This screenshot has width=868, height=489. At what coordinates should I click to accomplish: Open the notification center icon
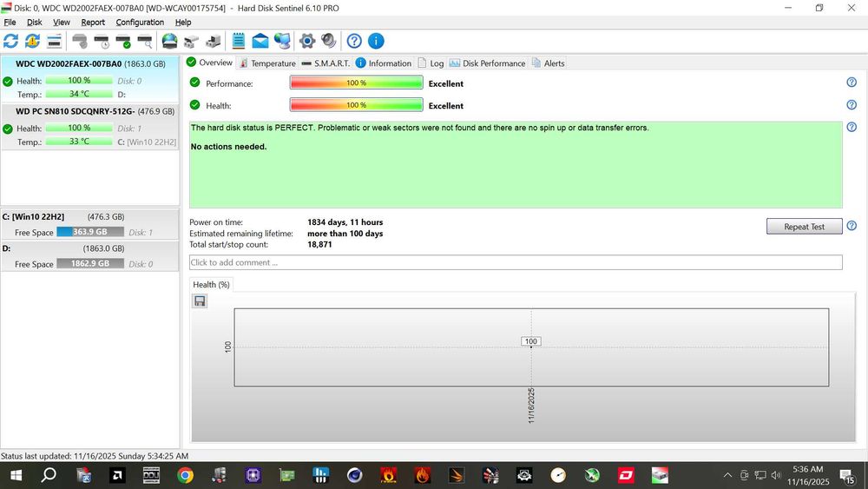tap(847, 476)
